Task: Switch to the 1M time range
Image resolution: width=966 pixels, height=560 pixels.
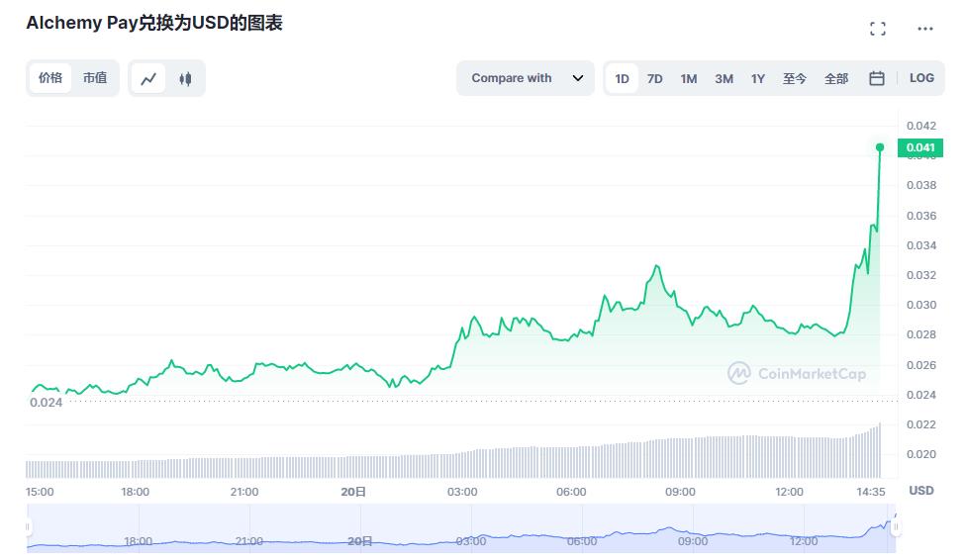Action: tap(689, 78)
